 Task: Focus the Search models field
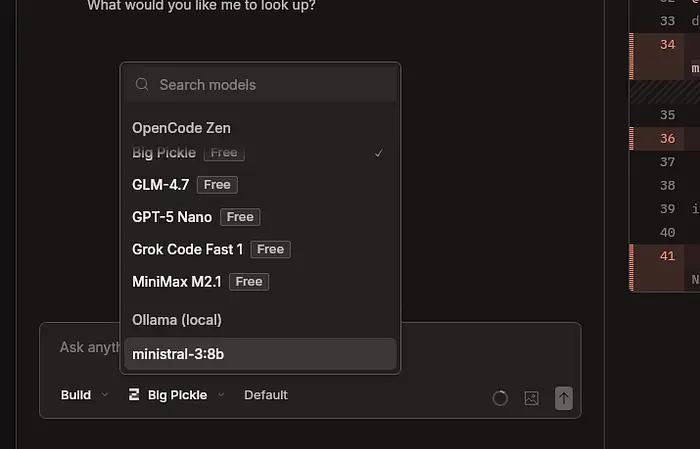270,85
